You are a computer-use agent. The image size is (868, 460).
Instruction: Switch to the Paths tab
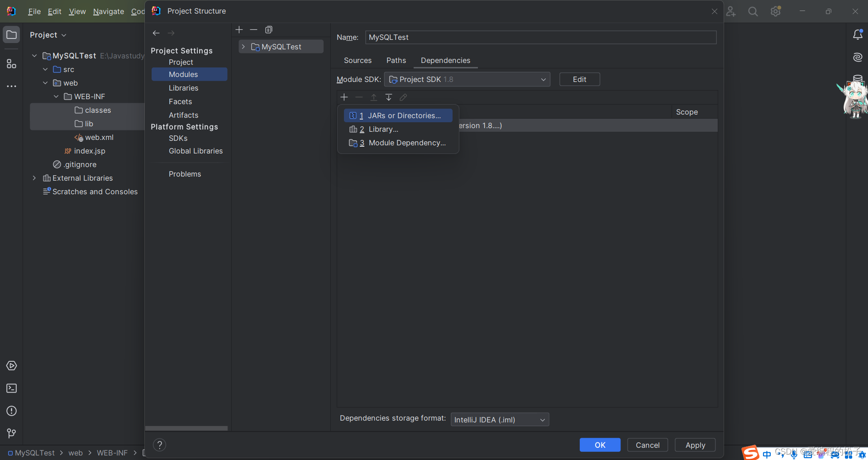point(396,60)
